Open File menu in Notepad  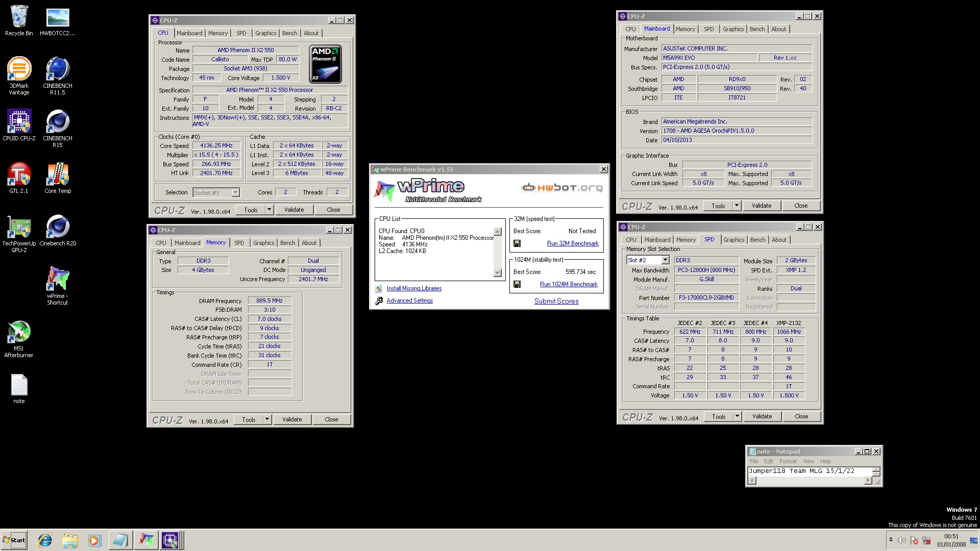point(754,461)
